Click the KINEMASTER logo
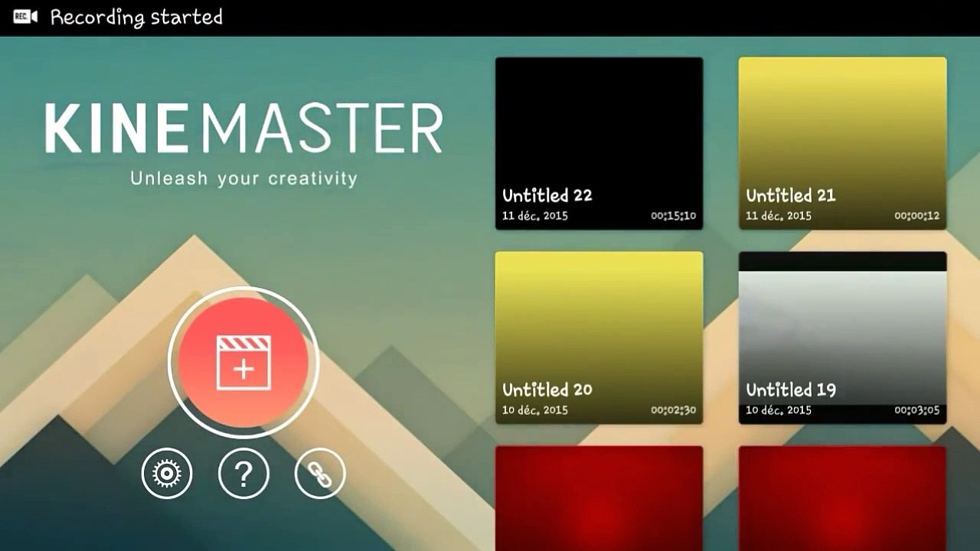 pyautogui.click(x=243, y=128)
